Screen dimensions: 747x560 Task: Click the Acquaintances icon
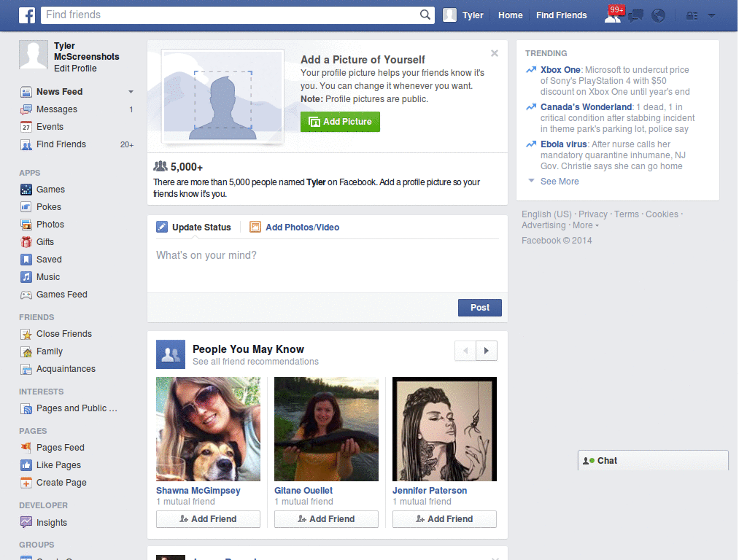(26, 369)
